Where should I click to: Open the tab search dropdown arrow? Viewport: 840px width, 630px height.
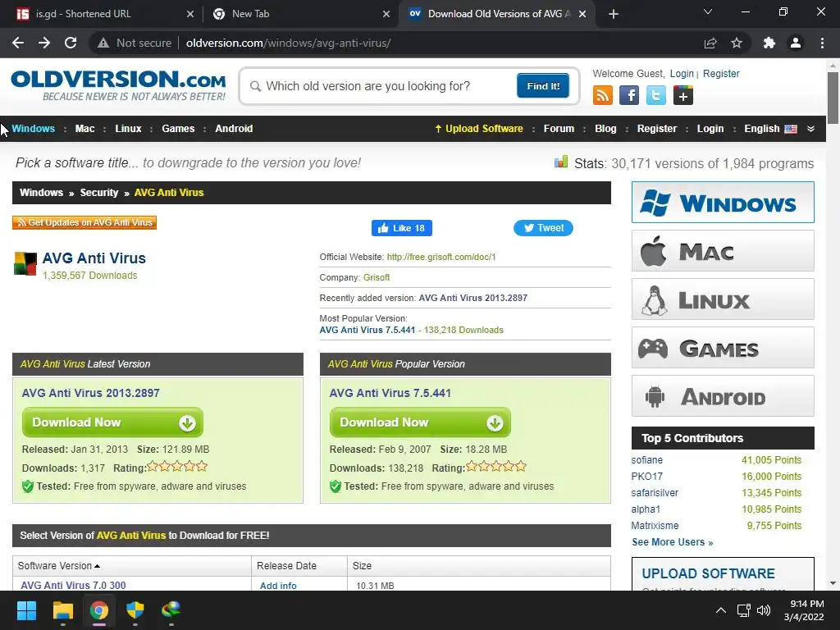[x=708, y=11]
